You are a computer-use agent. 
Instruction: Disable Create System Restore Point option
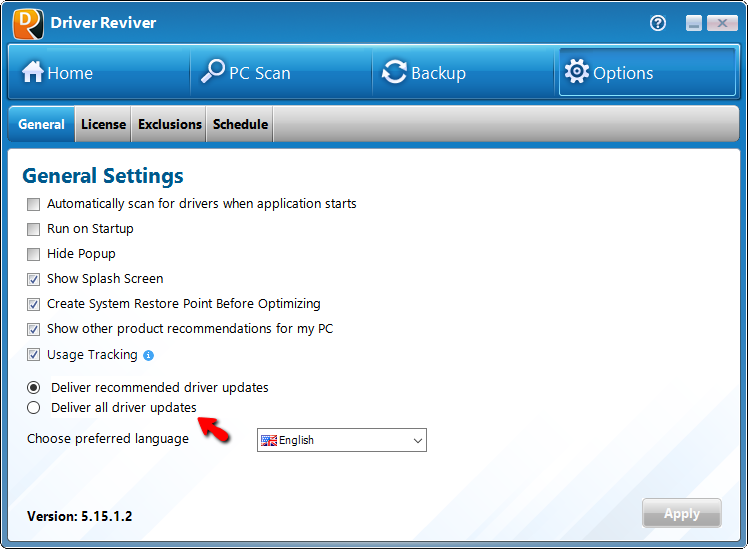34,304
